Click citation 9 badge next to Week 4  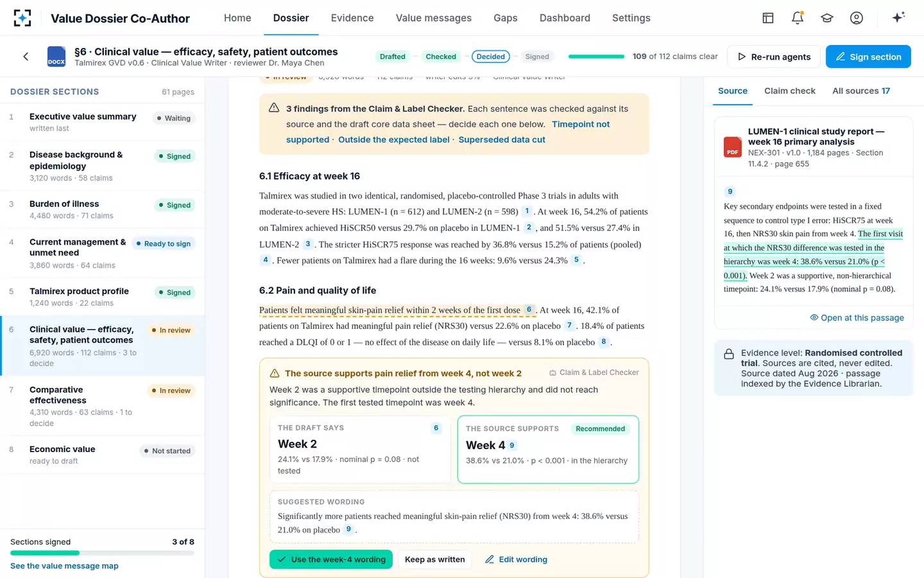tap(512, 445)
